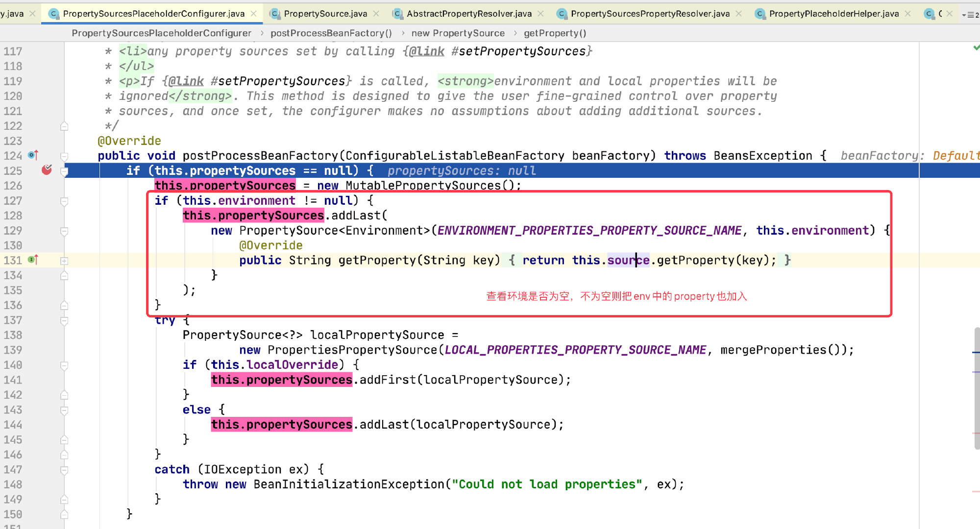This screenshot has height=529, width=980.
Task: Click the purple marker in the error stripe
Action: tap(976, 372)
